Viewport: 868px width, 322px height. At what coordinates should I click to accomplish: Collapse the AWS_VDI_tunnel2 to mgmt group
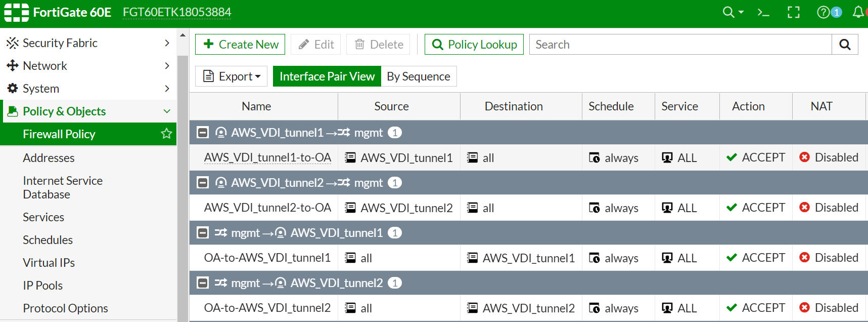click(203, 183)
